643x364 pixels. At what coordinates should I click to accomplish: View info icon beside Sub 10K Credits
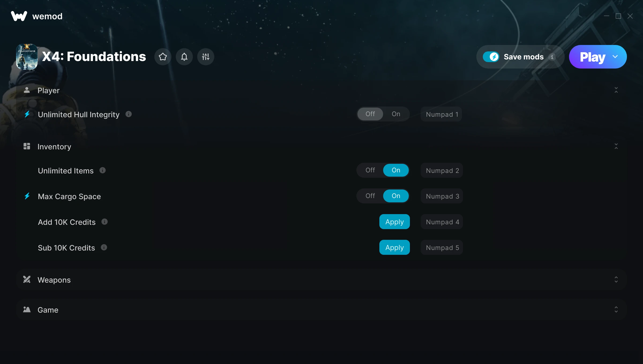tap(104, 248)
